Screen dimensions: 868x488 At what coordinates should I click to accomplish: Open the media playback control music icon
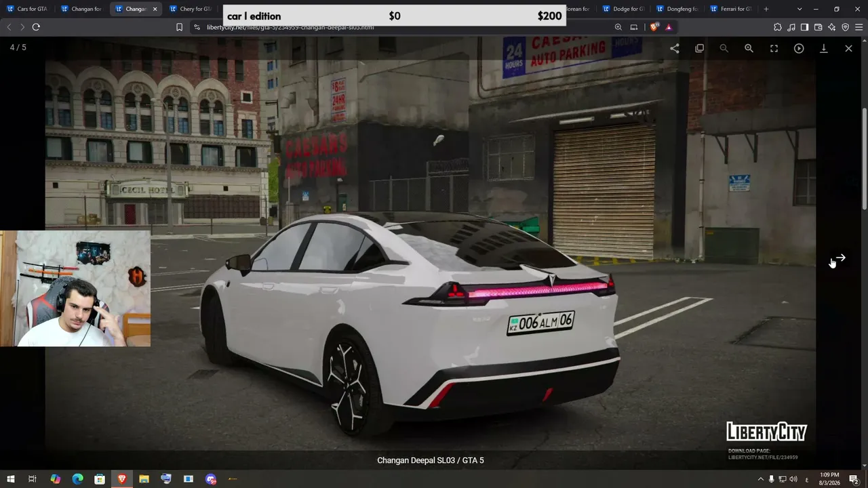coord(791,27)
